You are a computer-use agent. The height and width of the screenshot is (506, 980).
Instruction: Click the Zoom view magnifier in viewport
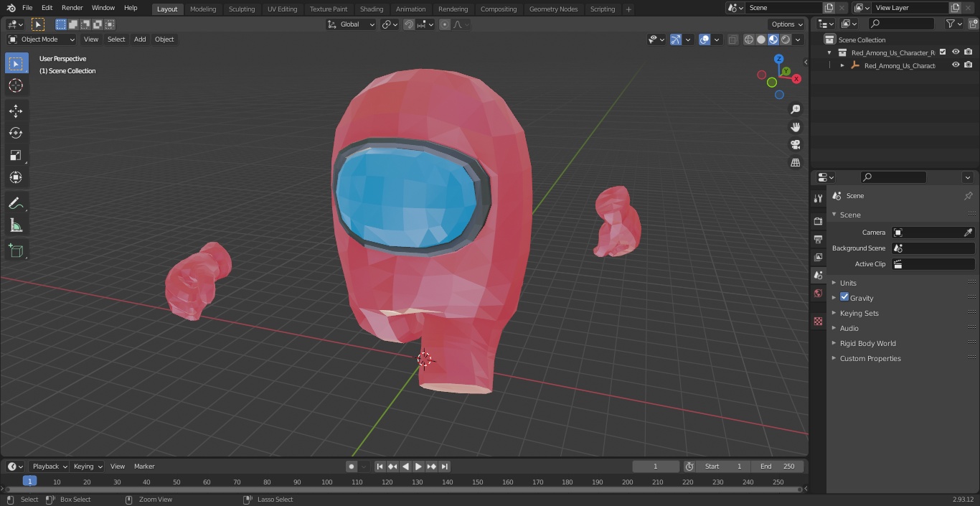click(x=795, y=109)
